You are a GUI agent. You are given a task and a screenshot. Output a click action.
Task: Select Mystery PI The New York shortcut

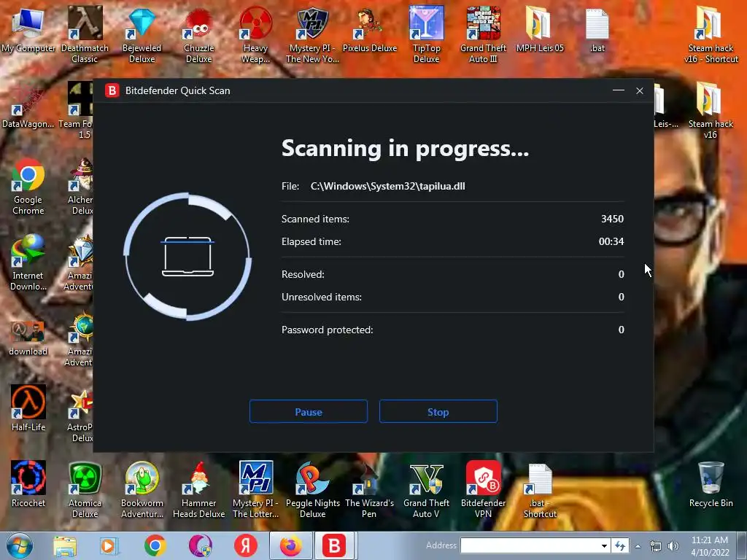tap(312, 34)
